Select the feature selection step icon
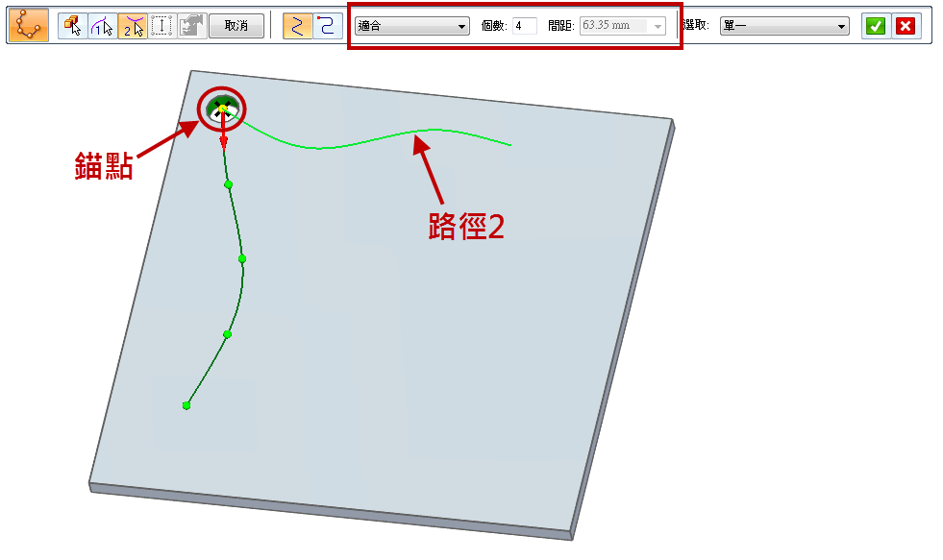943x560 pixels. (73, 26)
